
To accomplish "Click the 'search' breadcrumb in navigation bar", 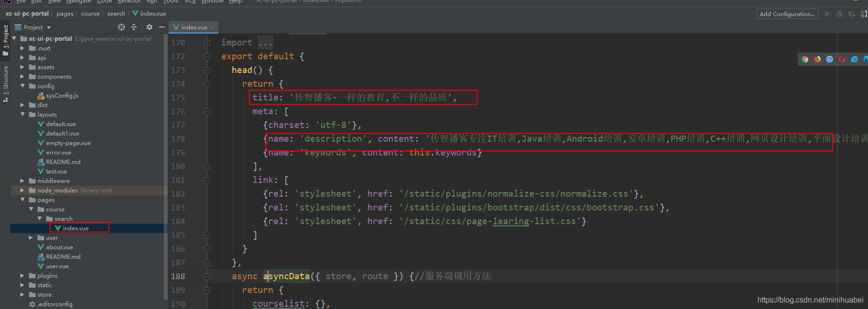I will 116,14.
